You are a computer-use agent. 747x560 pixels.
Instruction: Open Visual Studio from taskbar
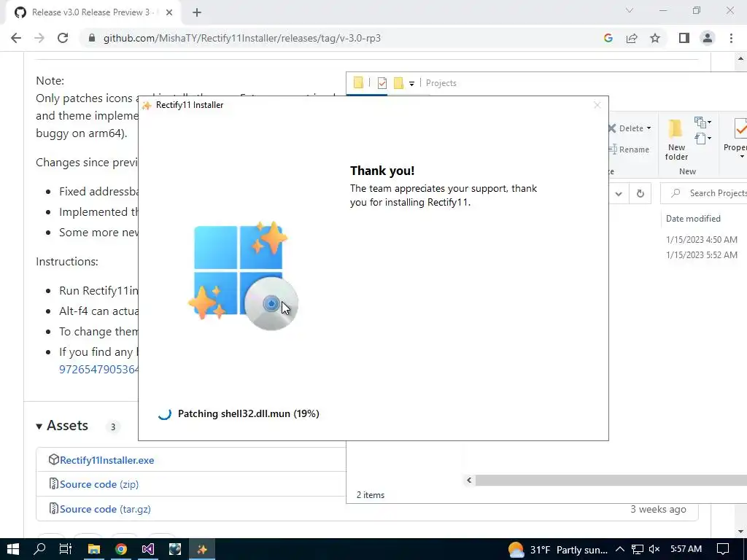[x=147, y=549]
